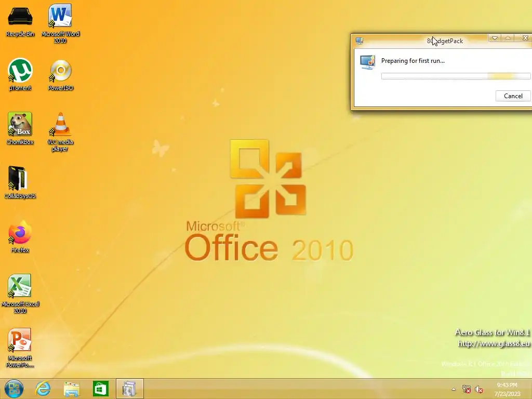532x399 pixels.
Task: Open the Start button on taskbar
Action: pos(14,389)
